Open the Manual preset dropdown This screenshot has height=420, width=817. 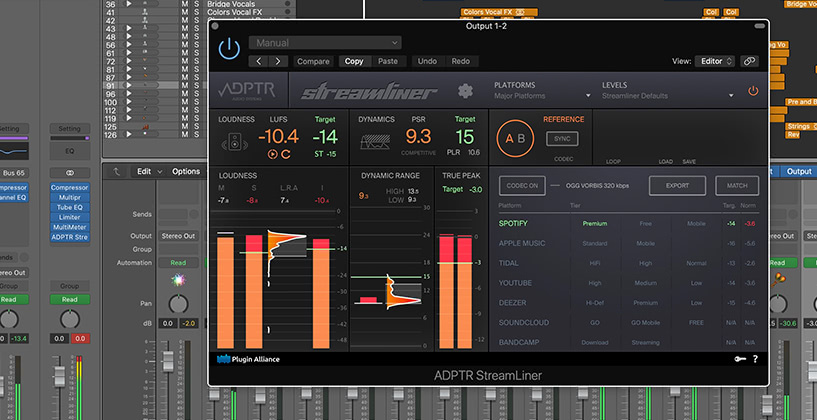325,43
